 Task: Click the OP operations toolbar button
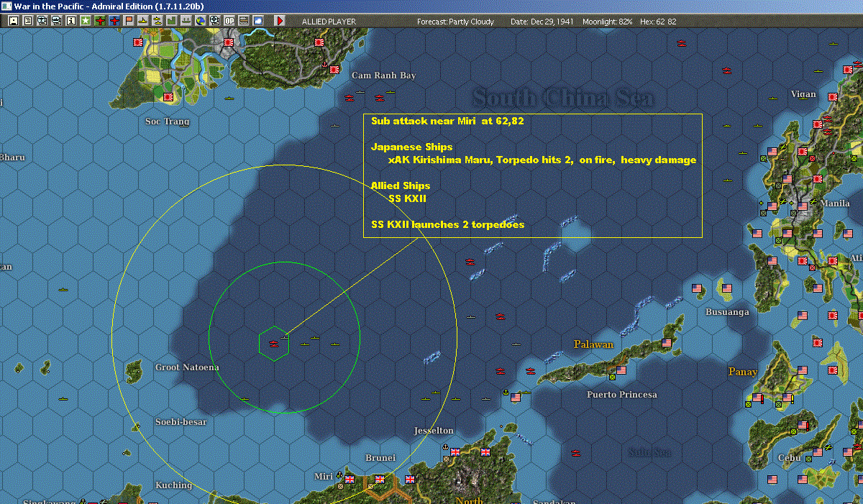(x=229, y=21)
